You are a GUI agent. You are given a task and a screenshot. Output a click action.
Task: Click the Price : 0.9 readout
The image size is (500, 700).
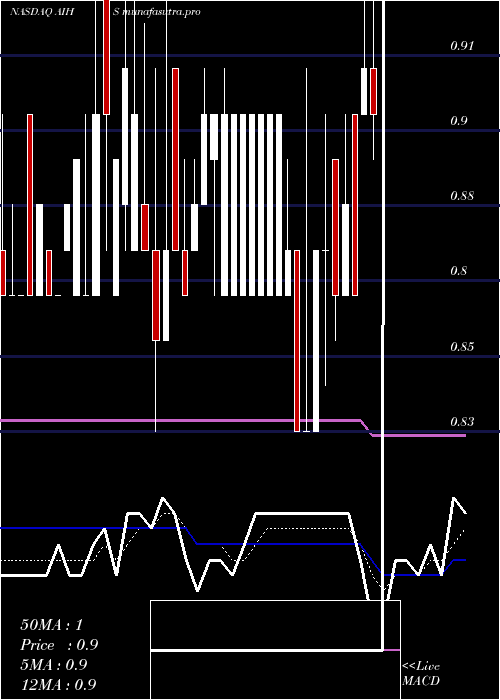coord(59,645)
